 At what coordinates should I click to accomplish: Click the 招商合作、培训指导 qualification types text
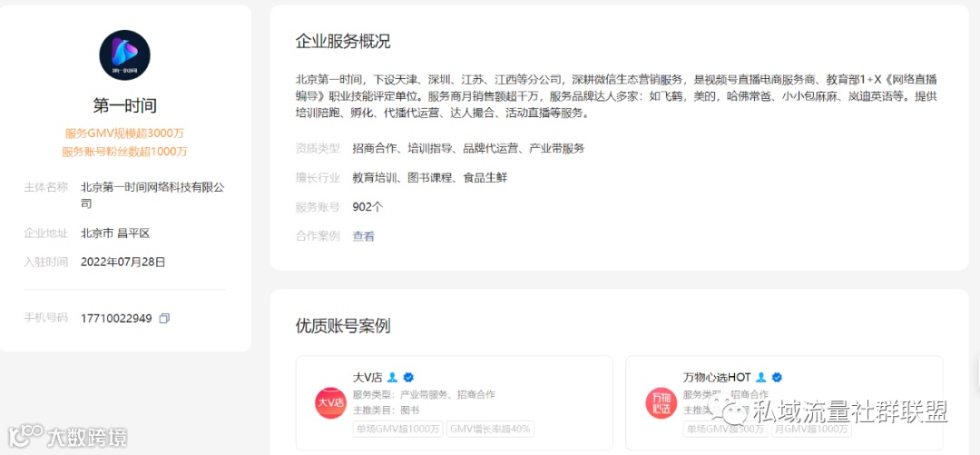[468, 149]
